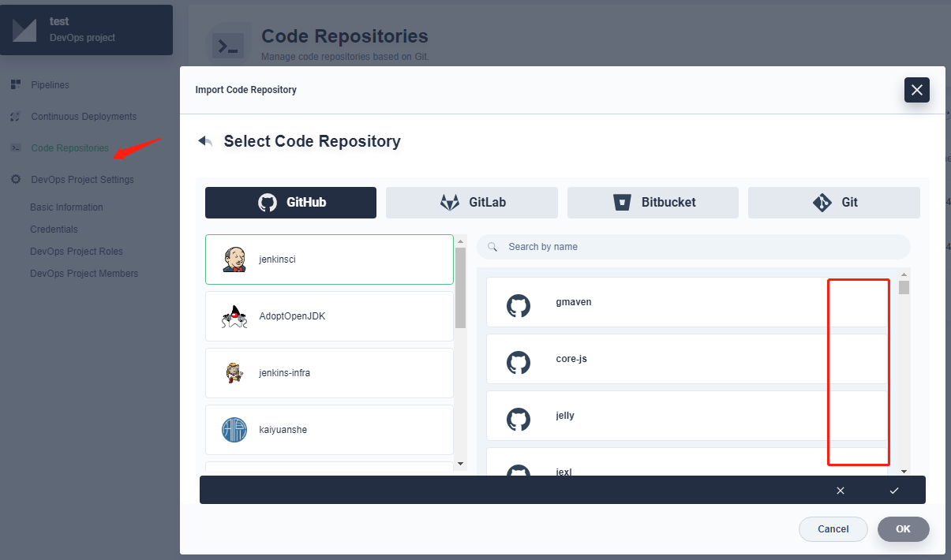Screen dimensions: 951x560
Task: Click the checkmark icon in the dark bar
Action: click(894, 491)
